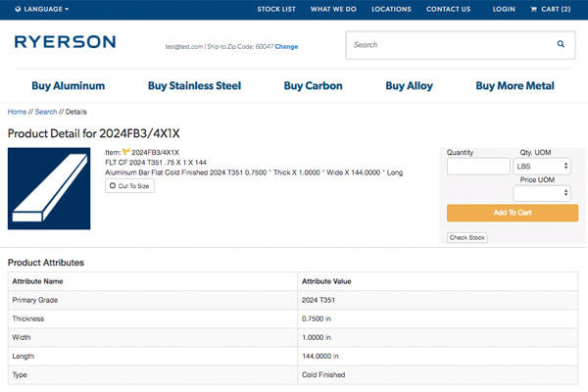Click the Login link
The width and height of the screenshot is (588, 392).
(504, 10)
